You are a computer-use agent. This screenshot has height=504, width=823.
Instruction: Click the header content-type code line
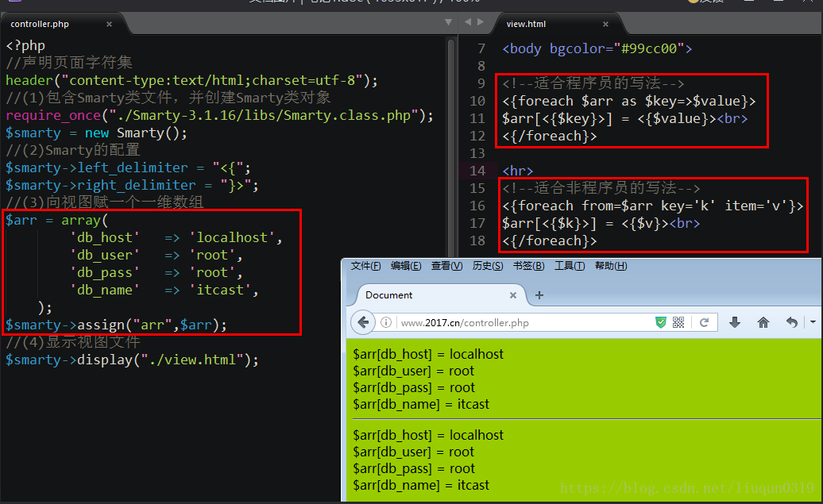pyautogui.click(x=191, y=80)
